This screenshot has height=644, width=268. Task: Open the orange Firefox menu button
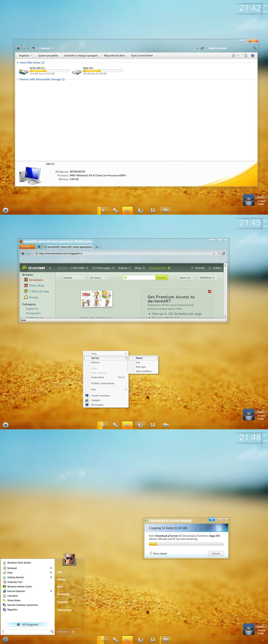[27, 247]
